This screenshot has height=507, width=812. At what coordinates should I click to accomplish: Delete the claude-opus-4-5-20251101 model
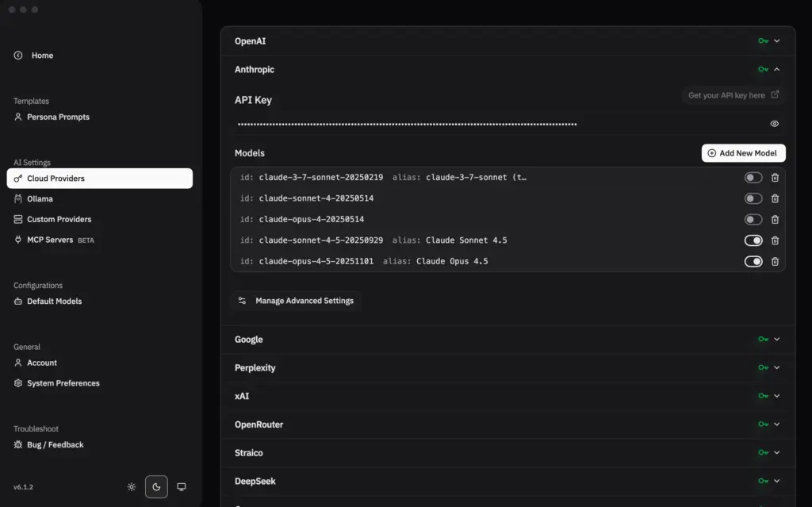(x=775, y=261)
